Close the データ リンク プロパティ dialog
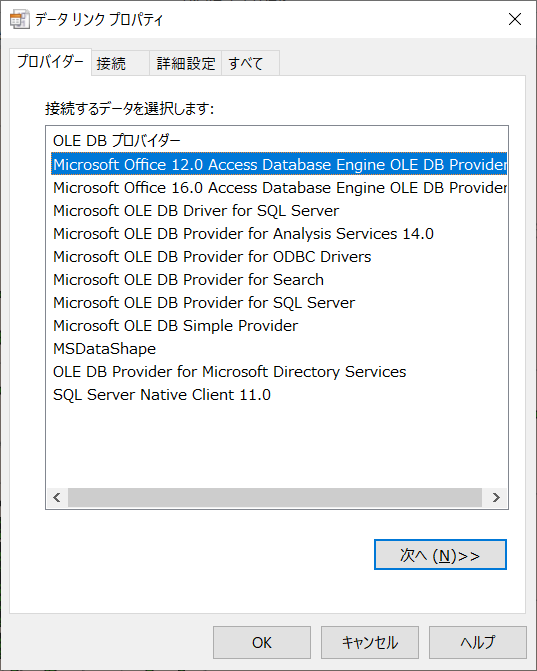 (515, 19)
